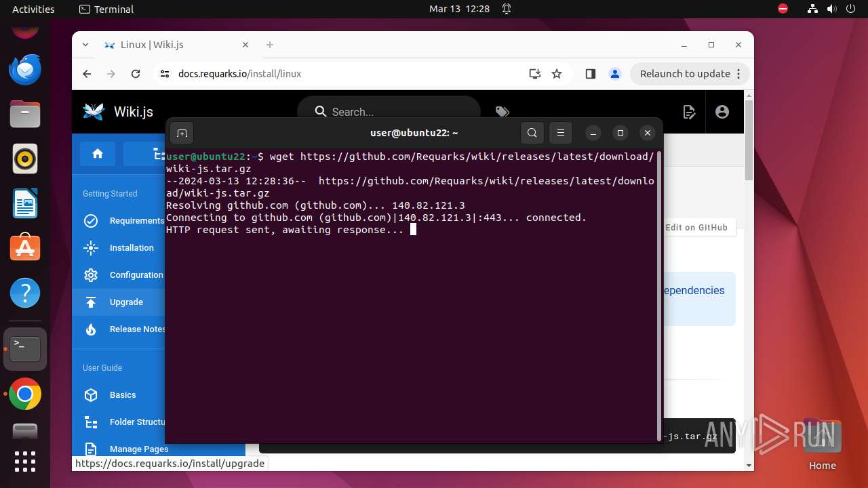Select the Terminal icon in dock
Viewport: 868px width, 488px height.
(25, 349)
